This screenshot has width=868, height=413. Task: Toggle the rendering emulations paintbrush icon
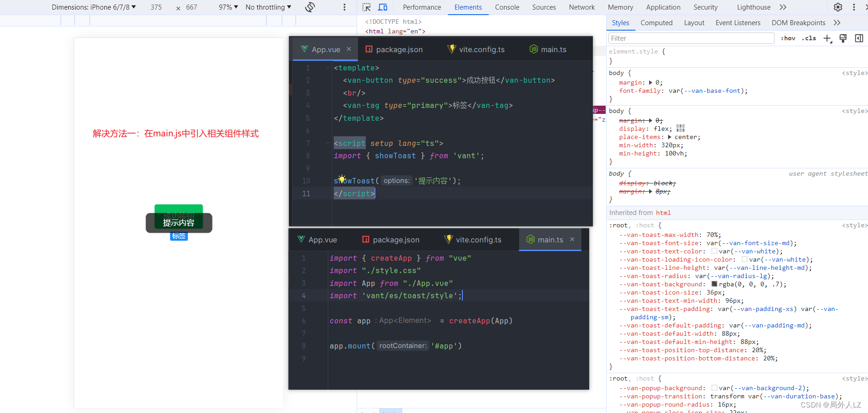[x=843, y=38]
